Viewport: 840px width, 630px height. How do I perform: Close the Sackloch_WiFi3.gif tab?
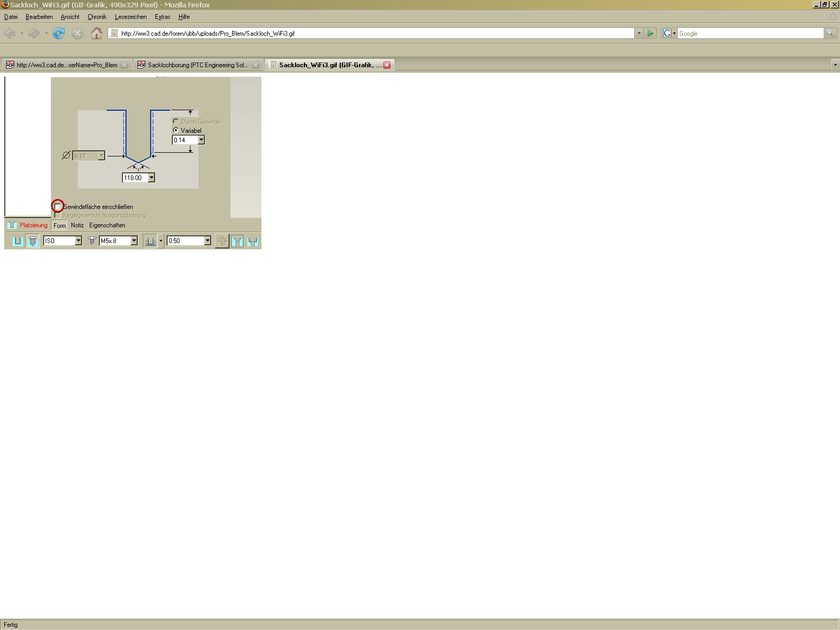pyautogui.click(x=387, y=65)
